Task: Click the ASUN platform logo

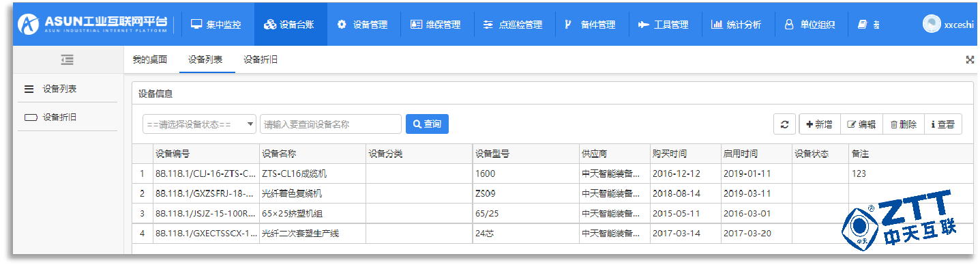Action: (x=93, y=24)
